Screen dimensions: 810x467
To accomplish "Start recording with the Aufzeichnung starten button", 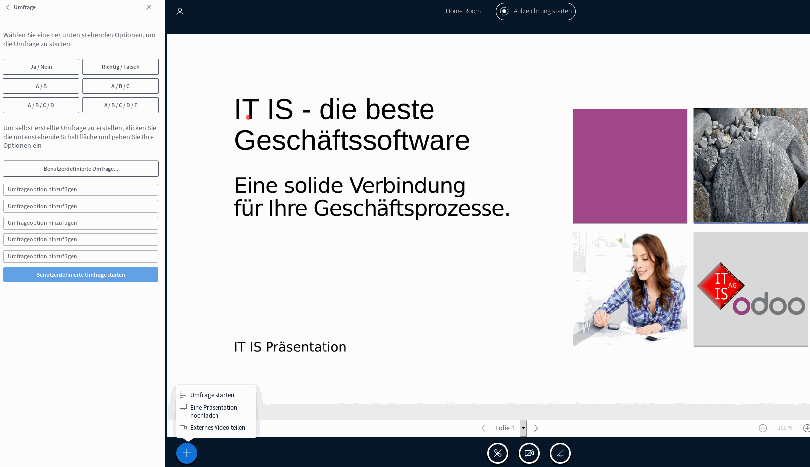I will [536, 11].
